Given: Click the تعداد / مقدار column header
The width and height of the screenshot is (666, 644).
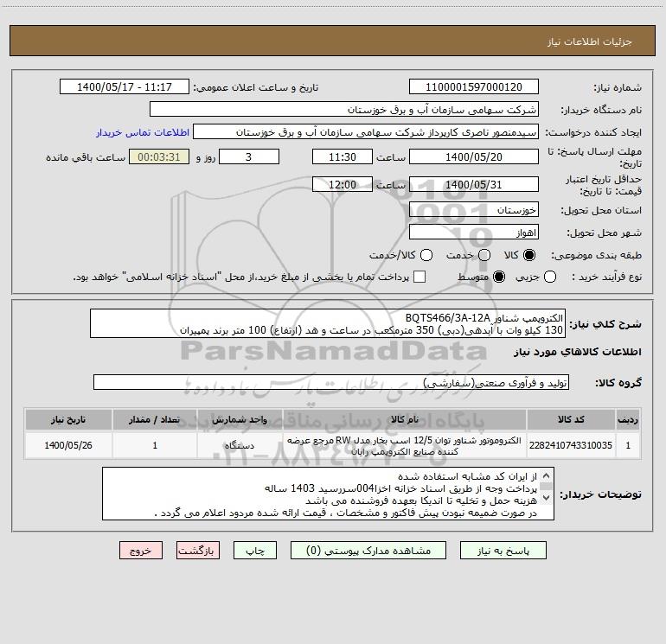Looking at the screenshot, I should [x=155, y=419].
